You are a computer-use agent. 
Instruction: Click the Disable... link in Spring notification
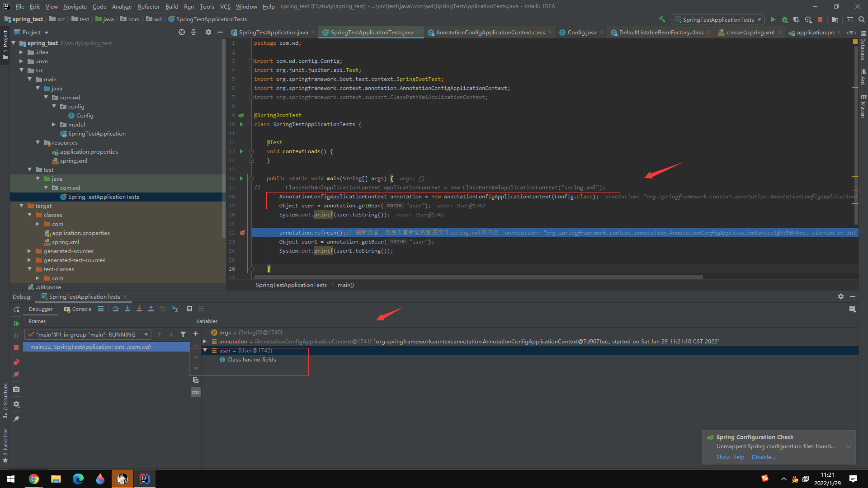[x=763, y=457]
